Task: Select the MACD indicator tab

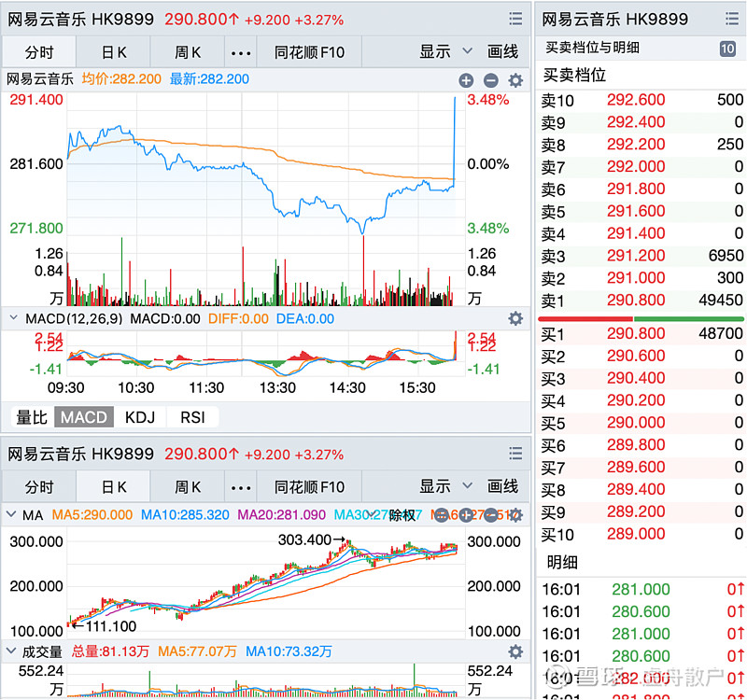Action: 84,417
